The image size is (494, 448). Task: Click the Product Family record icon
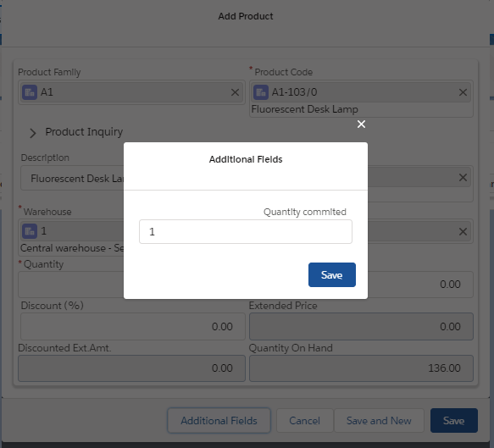click(30, 92)
